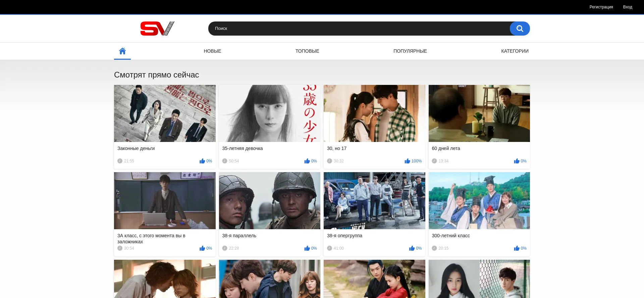This screenshot has width=644, height=298.
Task: Click clock icon under '35-летняя девочка'
Action: (225, 161)
